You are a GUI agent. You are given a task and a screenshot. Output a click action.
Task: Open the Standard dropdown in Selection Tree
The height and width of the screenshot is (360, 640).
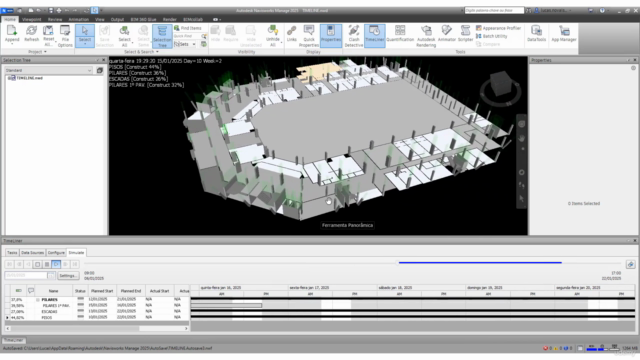click(48, 70)
